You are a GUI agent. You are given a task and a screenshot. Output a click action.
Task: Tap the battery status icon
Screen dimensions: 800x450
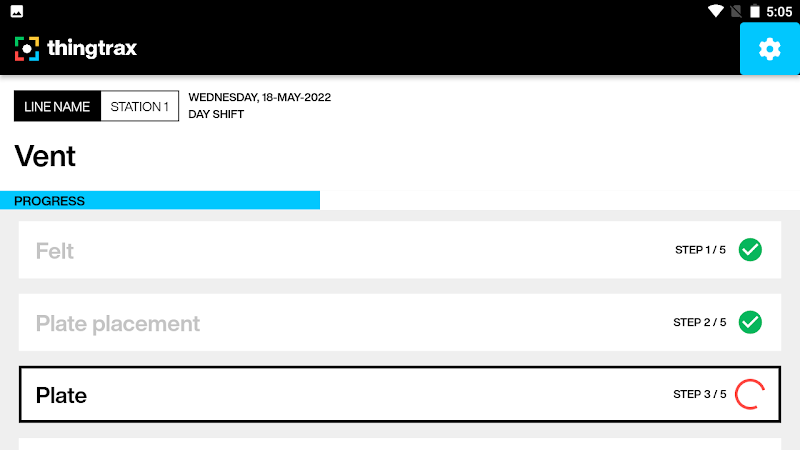pos(755,11)
